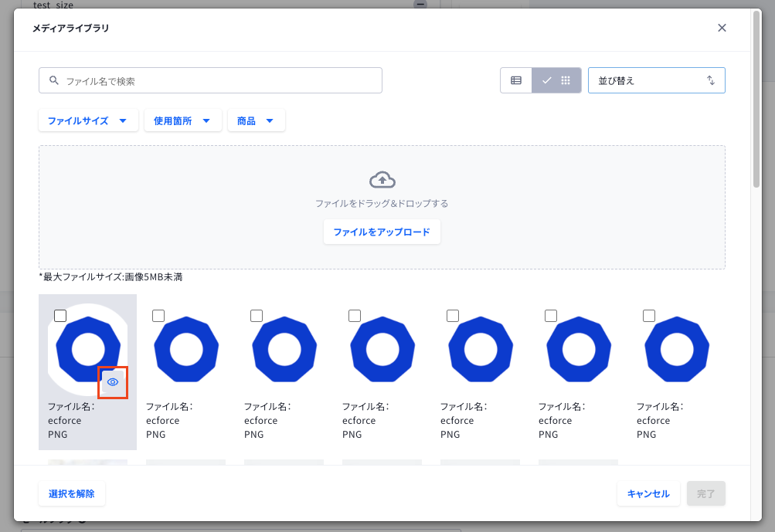Check the third ecforce image checkbox
775x532 pixels.
(x=257, y=316)
